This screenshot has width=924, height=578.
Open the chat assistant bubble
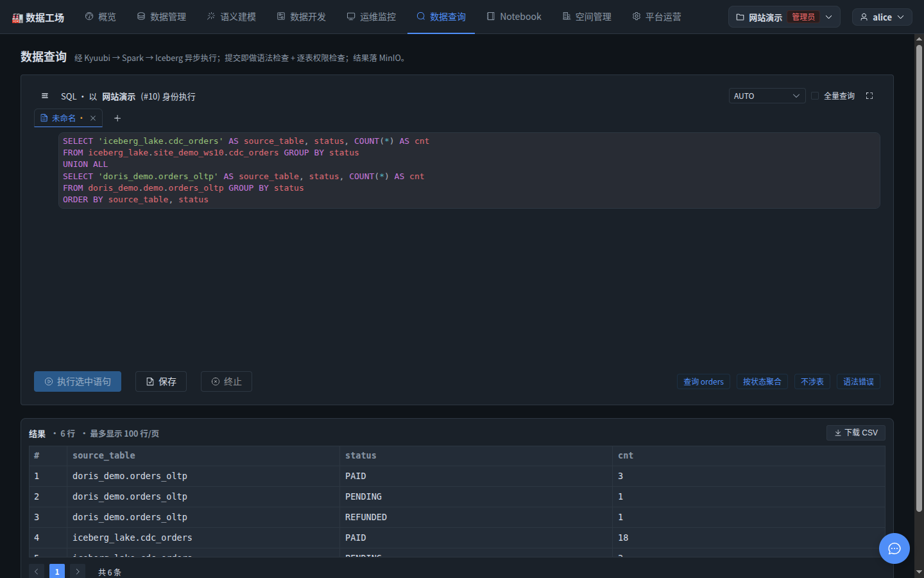(x=894, y=548)
